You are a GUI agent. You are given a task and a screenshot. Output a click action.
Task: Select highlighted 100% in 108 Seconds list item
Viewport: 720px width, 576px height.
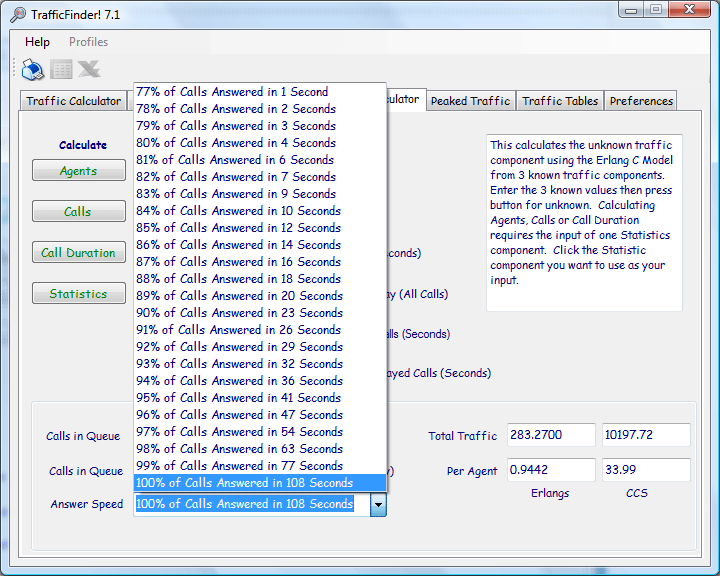click(x=260, y=483)
